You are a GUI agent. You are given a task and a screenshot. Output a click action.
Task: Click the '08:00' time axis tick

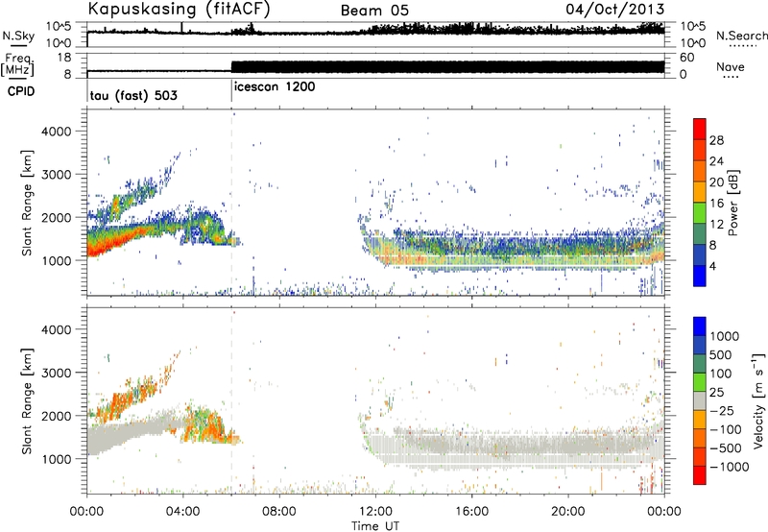click(279, 512)
